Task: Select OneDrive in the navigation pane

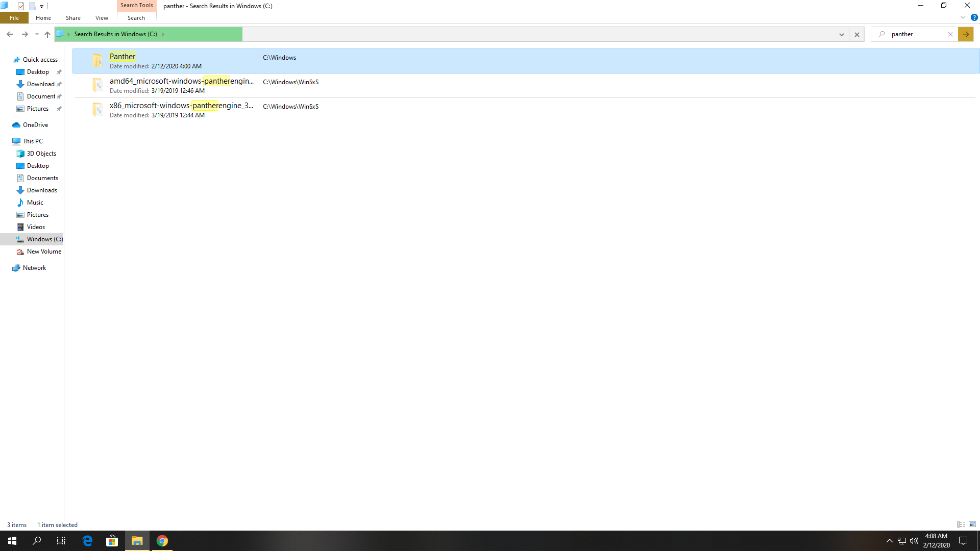Action: point(35,124)
